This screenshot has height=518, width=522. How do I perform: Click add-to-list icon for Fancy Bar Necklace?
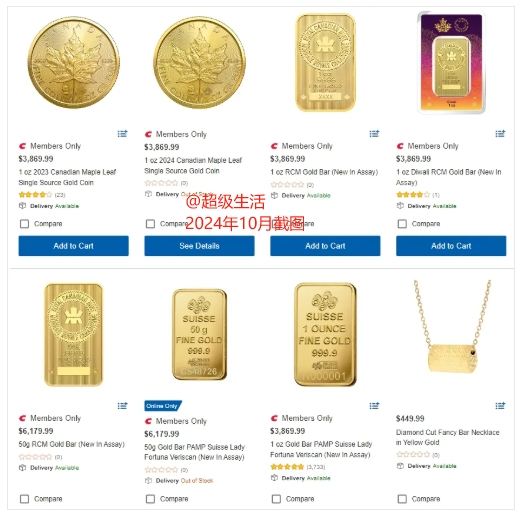(500, 406)
